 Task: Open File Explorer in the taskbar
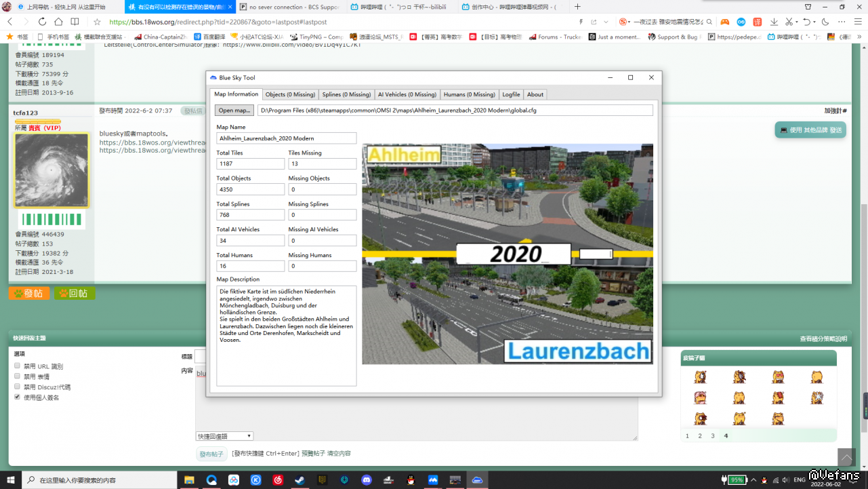pos(190,480)
